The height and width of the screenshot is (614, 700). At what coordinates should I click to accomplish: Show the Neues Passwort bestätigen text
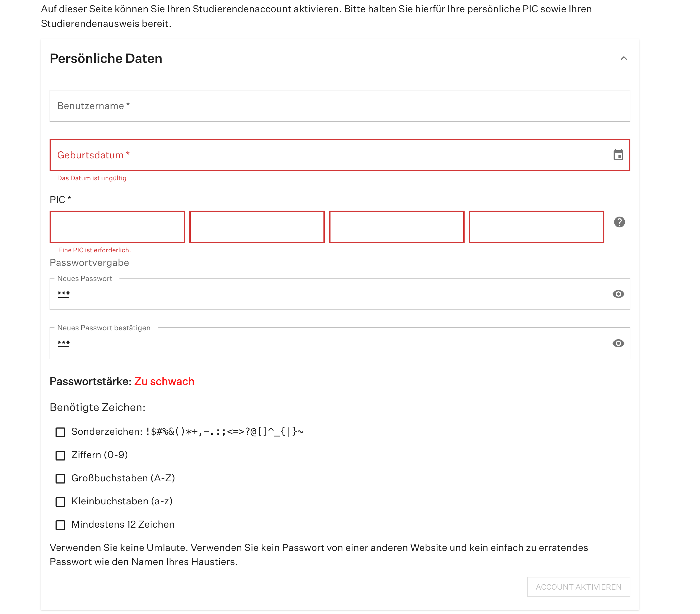[x=618, y=343]
